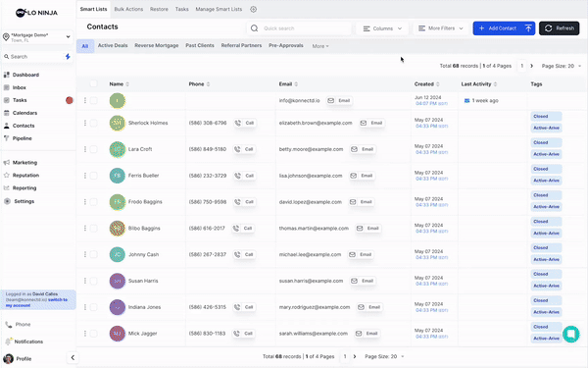Click the switch to my account link
Screen dimensions: 588x368
point(37,302)
